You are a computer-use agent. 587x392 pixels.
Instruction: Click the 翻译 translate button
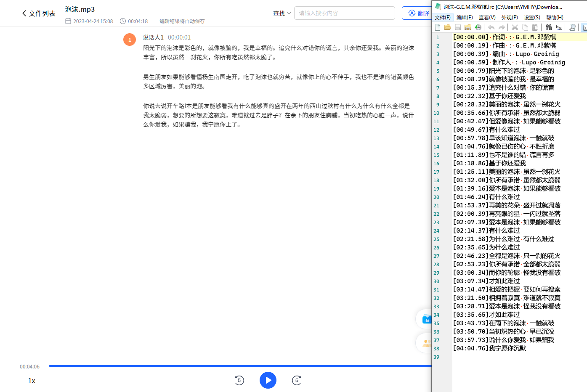click(x=417, y=13)
